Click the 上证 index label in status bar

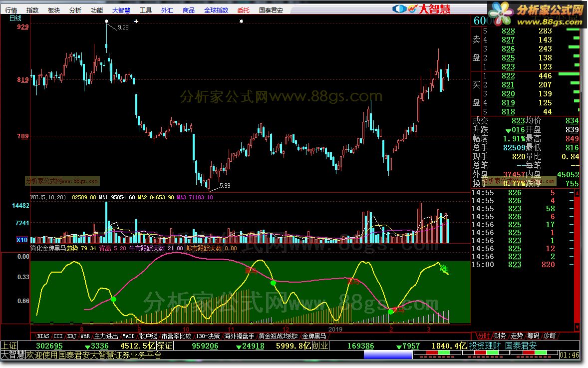pyautogui.click(x=9, y=346)
